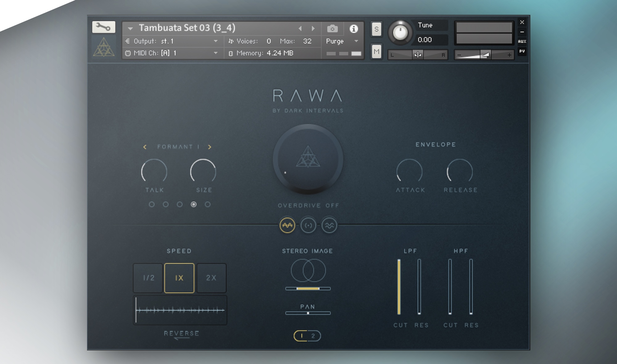
Task: Click the Dark Intervals triangle logo icon
Action: tap(104, 47)
